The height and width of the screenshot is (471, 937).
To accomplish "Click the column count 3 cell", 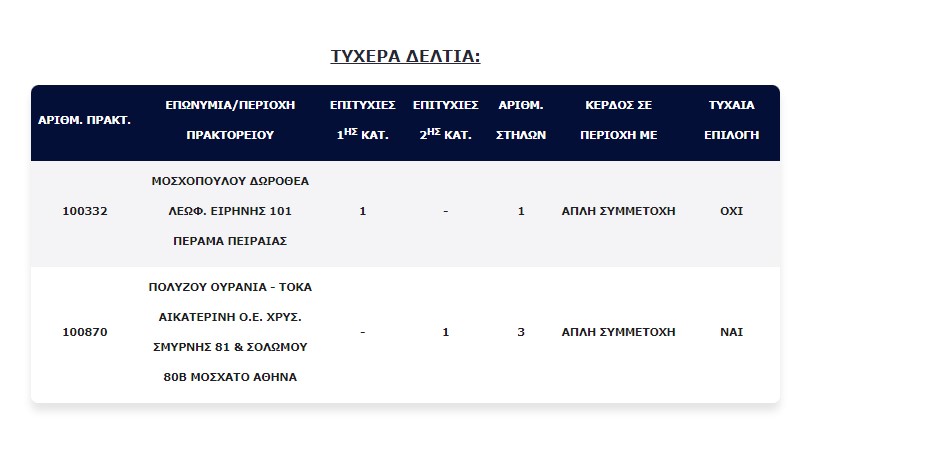I will [521, 332].
